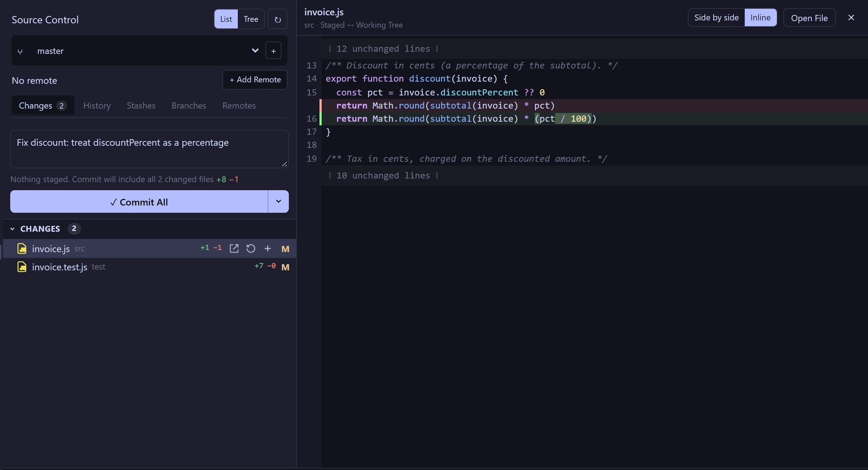This screenshot has height=470, width=868.
Task: Create a new branch with plus button
Action: coord(274,51)
